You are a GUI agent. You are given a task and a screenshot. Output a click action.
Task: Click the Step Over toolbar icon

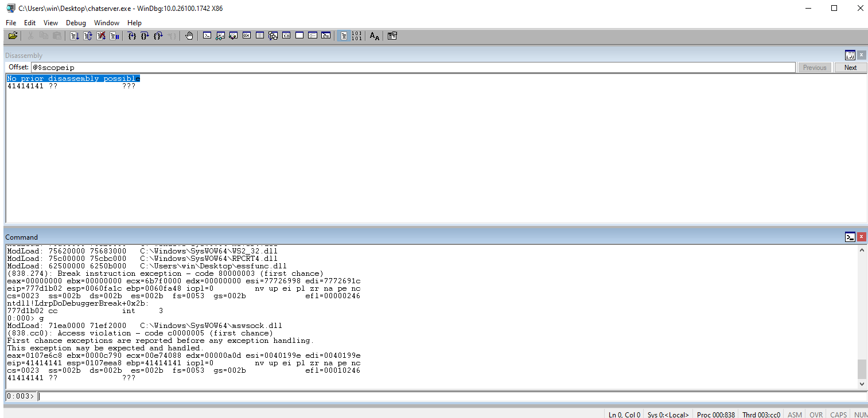(145, 36)
